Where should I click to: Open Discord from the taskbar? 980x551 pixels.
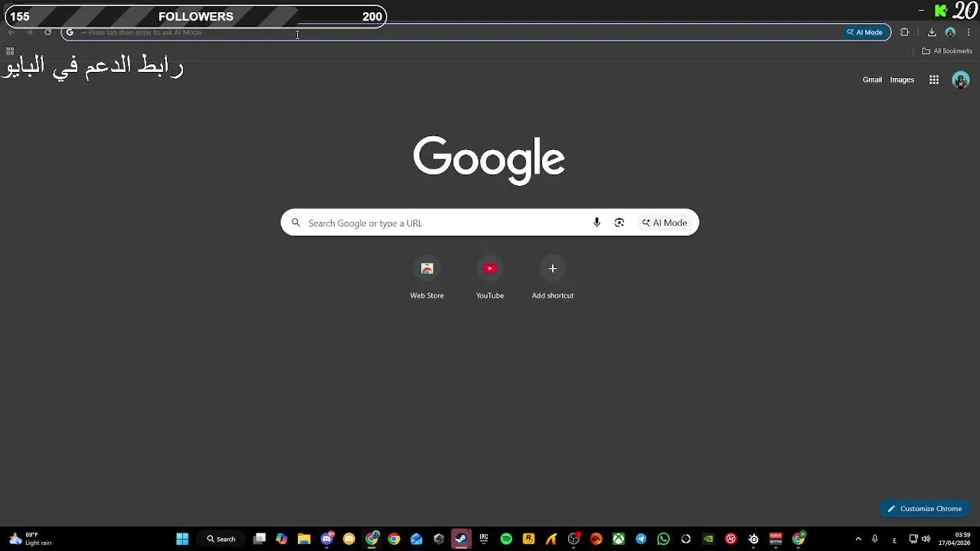327,539
